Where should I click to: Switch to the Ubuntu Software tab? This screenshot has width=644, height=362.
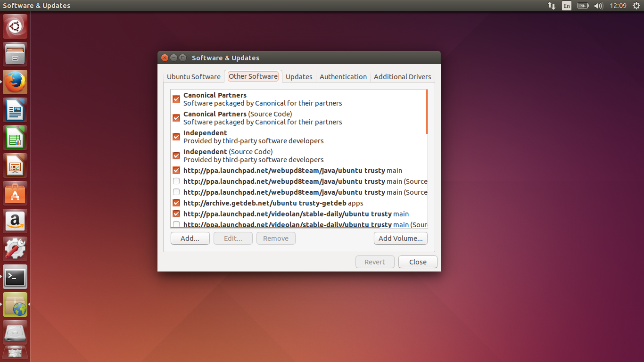(x=194, y=76)
